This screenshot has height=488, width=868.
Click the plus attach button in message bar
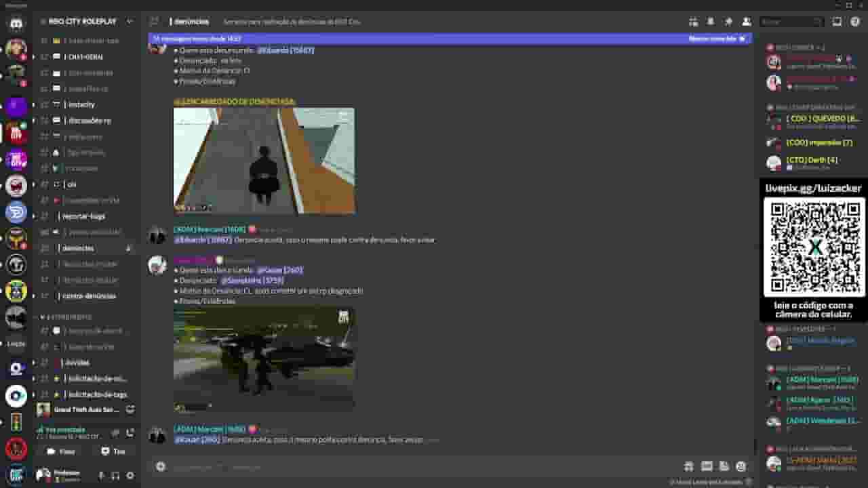point(161,466)
